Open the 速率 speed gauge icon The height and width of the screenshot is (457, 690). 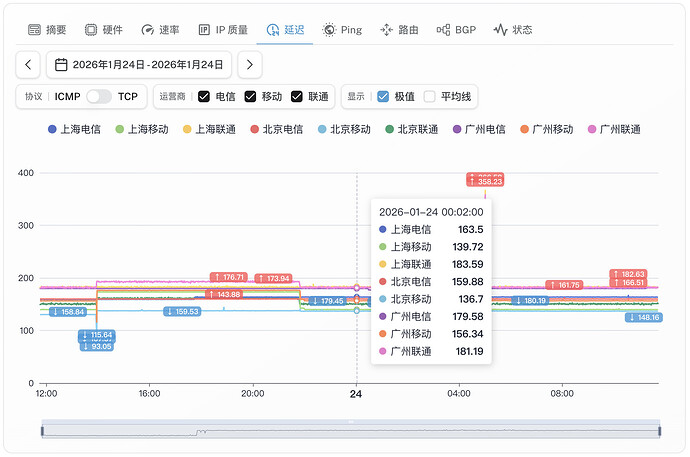click(x=147, y=29)
